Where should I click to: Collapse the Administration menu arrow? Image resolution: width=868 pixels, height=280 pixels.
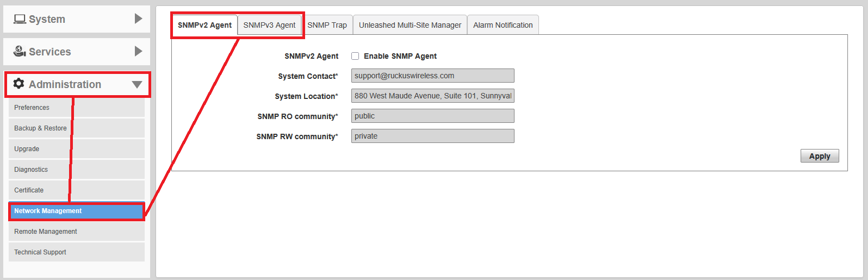pos(137,85)
